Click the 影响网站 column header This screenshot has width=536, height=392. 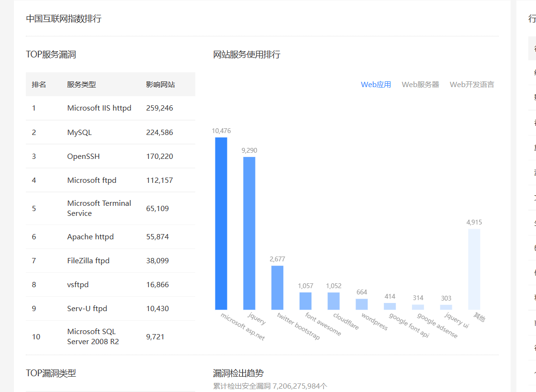point(160,84)
